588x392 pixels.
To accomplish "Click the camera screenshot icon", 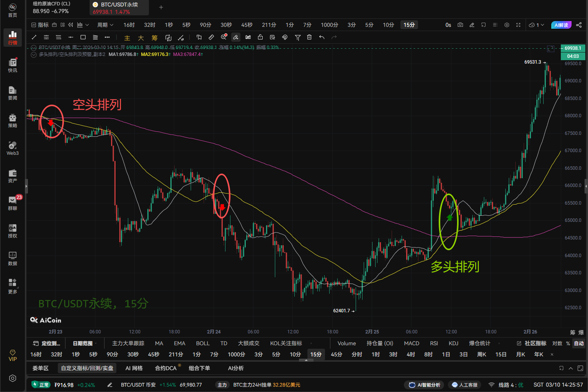I will click(460, 25).
